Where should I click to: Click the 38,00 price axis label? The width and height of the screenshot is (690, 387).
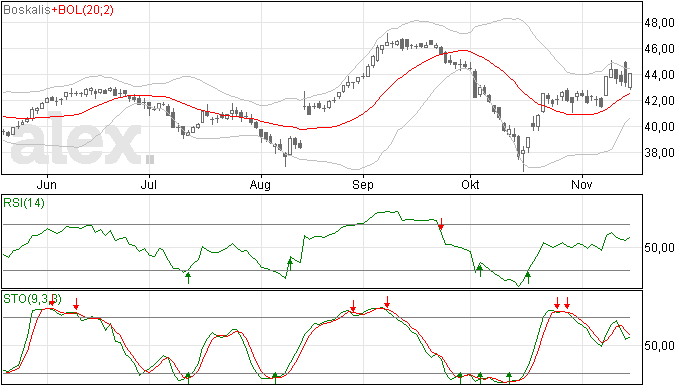tap(659, 153)
